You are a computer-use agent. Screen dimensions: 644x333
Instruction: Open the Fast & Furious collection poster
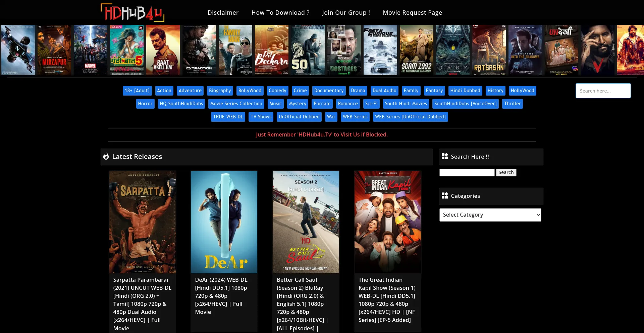[380, 50]
